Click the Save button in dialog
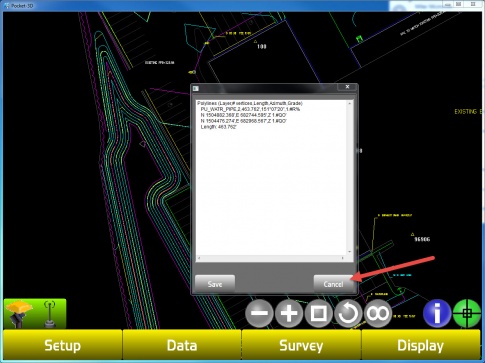This screenshot has height=363, width=485. [x=215, y=284]
